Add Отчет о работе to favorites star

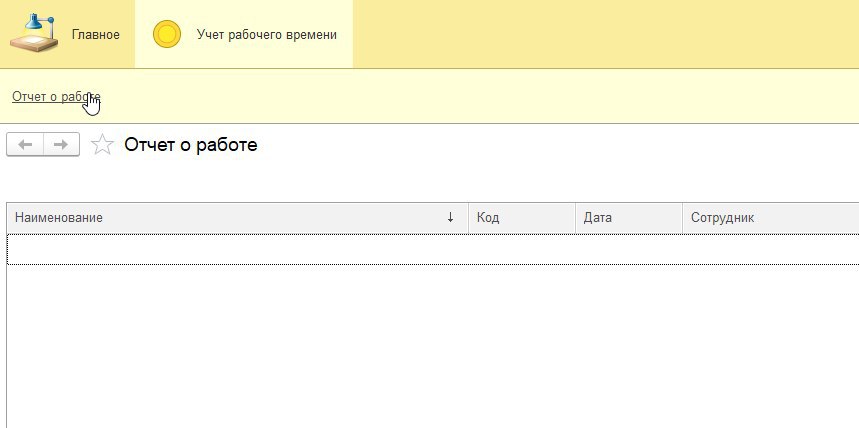click(x=102, y=145)
